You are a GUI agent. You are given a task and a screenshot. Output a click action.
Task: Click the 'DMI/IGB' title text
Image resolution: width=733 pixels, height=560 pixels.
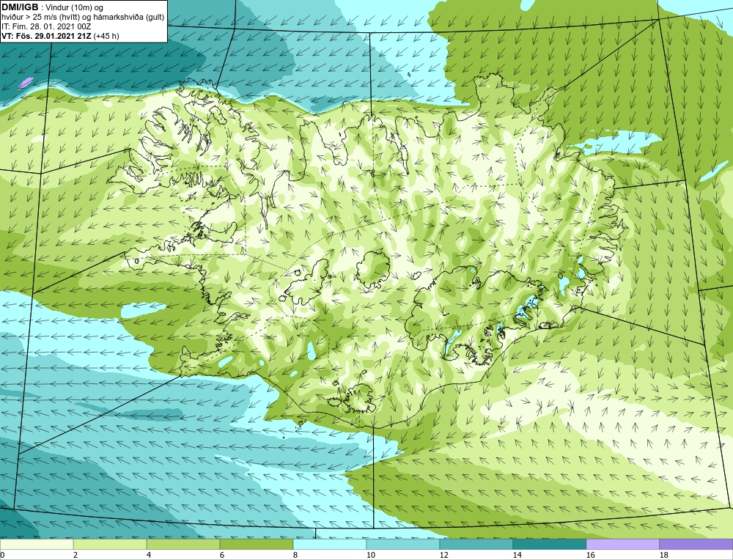tap(20, 7)
